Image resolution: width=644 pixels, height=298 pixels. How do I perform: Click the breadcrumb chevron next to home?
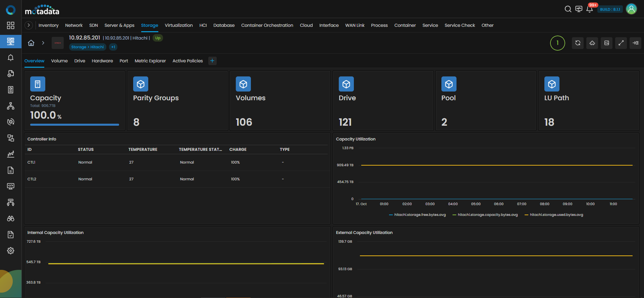pyautogui.click(x=43, y=43)
